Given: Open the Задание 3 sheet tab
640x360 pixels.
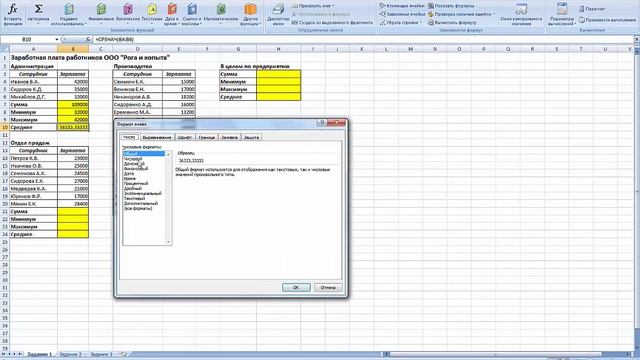Looking at the screenshot, I should (101, 354).
